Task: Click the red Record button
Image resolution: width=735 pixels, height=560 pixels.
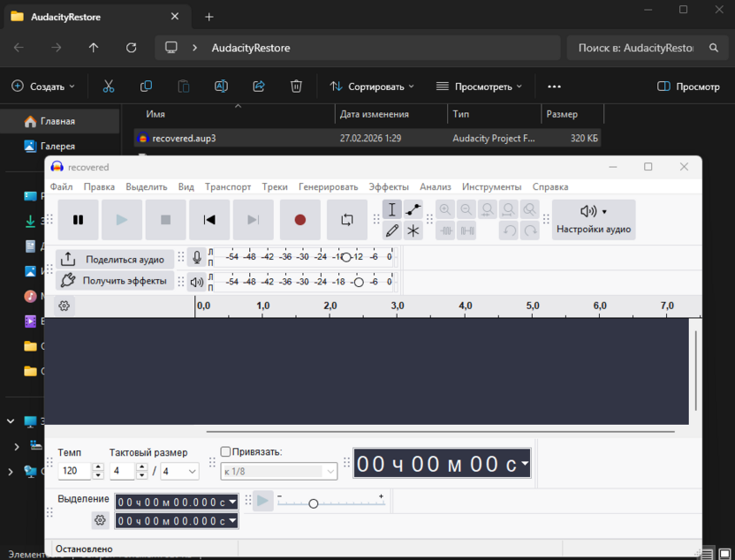Action: [x=299, y=219]
